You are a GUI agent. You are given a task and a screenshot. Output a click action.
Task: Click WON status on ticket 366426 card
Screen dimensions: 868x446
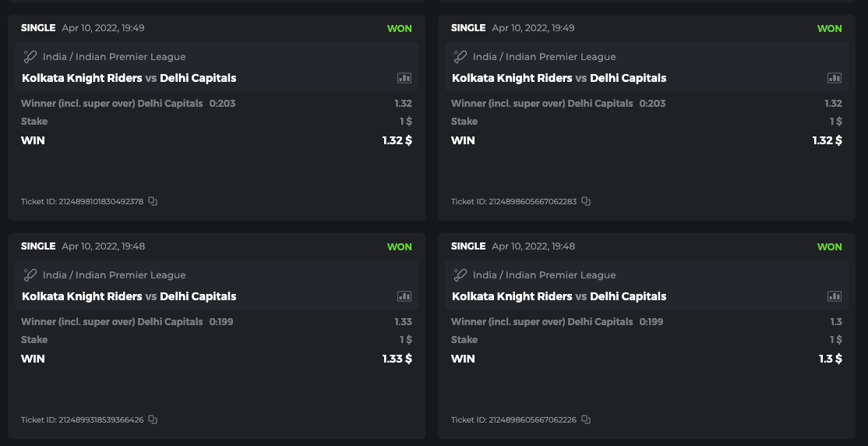(x=399, y=246)
